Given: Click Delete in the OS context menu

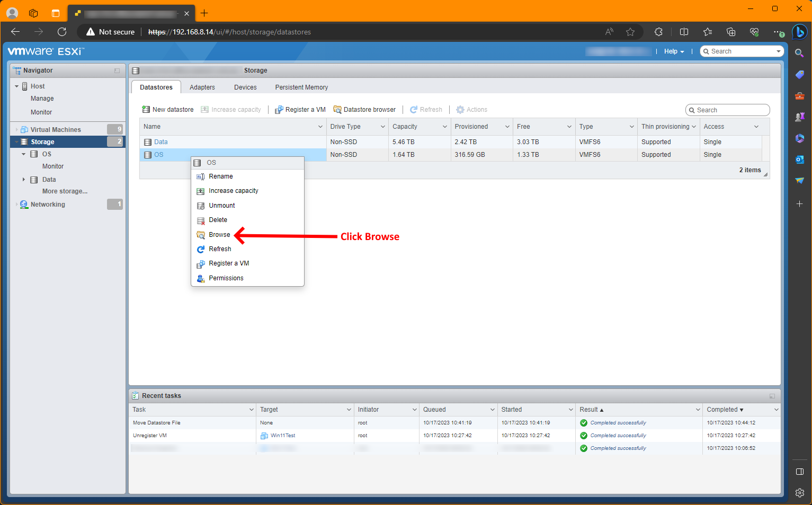Looking at the screenshot, I should [218, 220].
